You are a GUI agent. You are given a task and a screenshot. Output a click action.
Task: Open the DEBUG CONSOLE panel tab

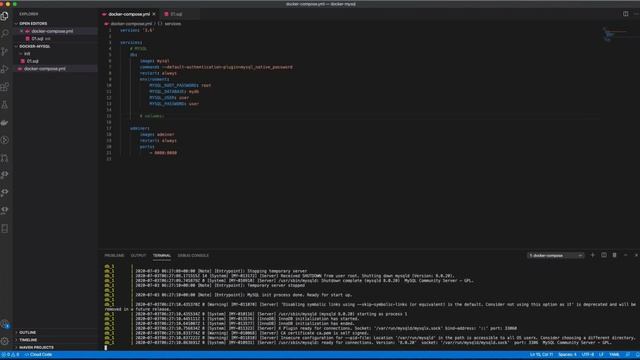(193, 256)
